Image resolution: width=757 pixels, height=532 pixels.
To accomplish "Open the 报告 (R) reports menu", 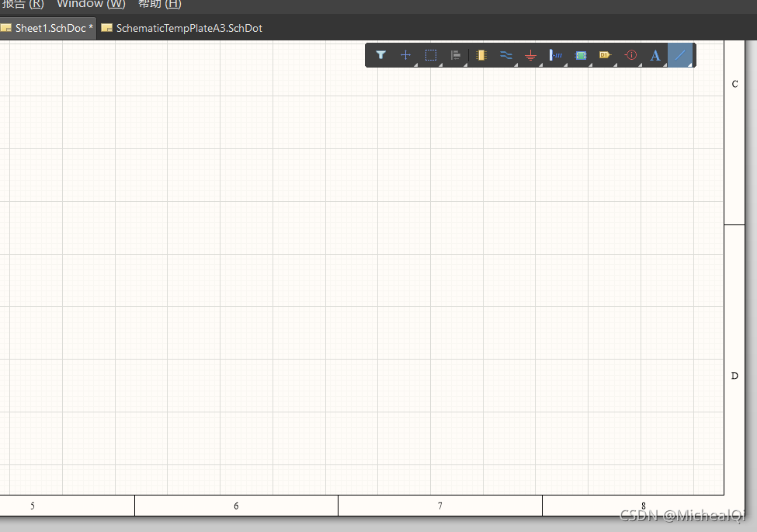I will pyautogui.click(x=23, y=5).
